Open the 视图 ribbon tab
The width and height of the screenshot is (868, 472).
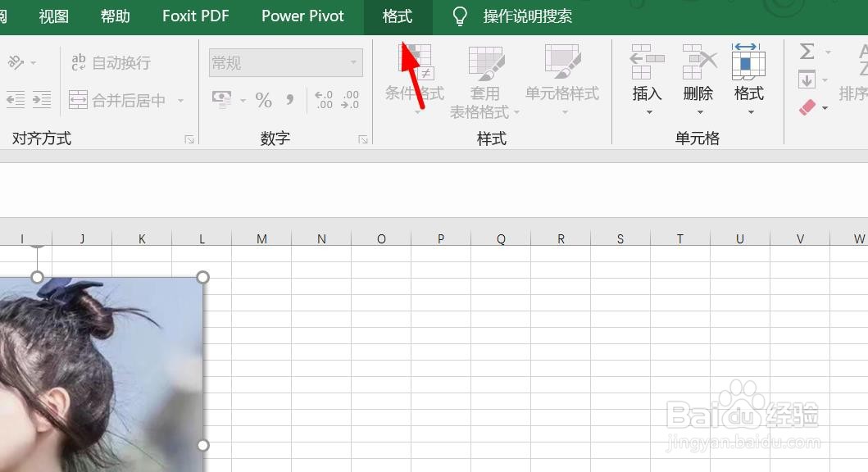[54, 16]
